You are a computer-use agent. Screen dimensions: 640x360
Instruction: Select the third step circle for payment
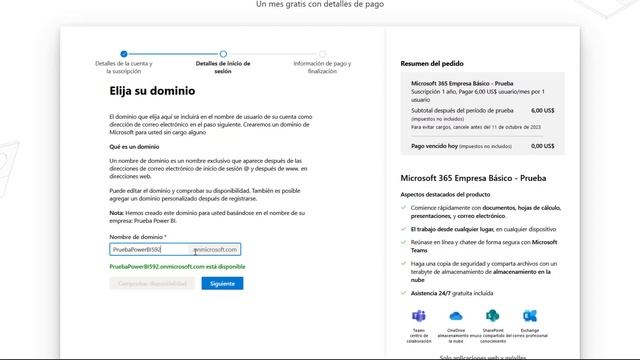point(322,53)
